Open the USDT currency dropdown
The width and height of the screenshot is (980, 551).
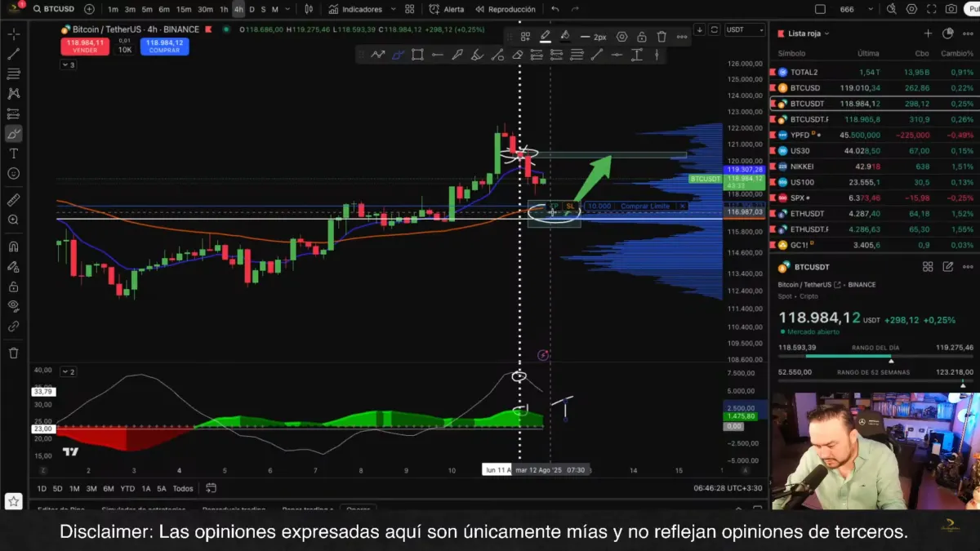744,29
